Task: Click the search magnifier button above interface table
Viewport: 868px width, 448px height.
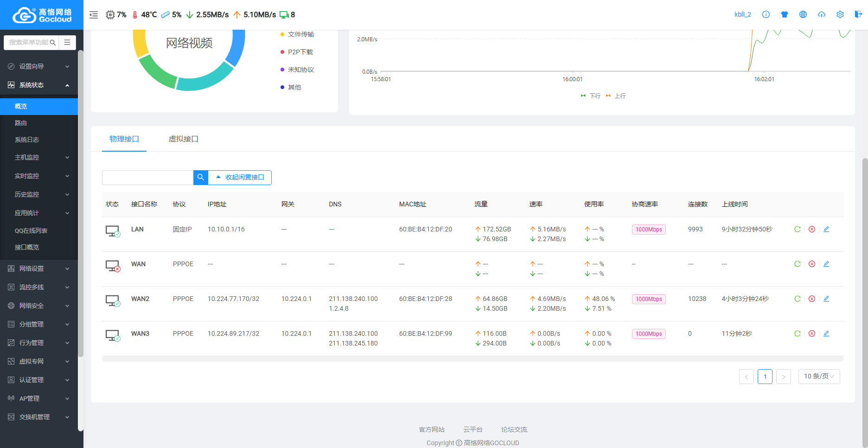Action: 201,177
